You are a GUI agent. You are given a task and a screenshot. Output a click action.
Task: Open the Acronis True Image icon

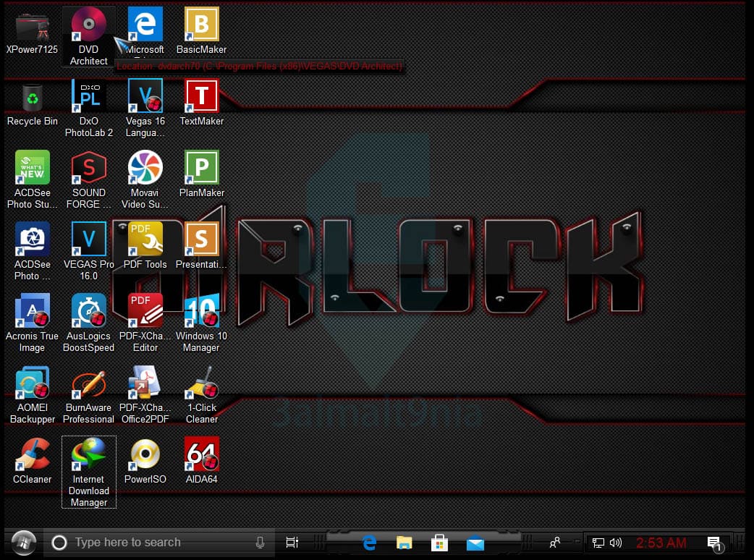(33, 323)
